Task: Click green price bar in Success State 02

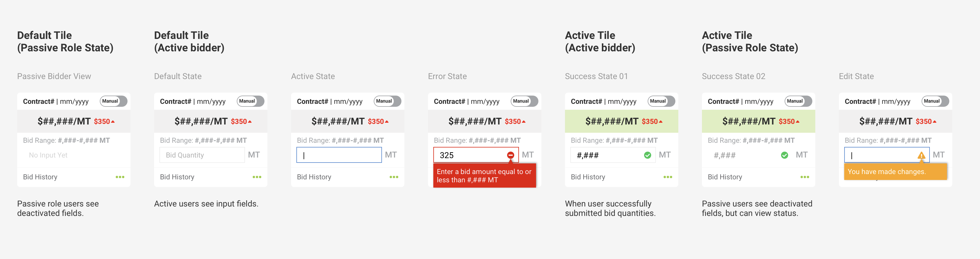Action: 758,121
